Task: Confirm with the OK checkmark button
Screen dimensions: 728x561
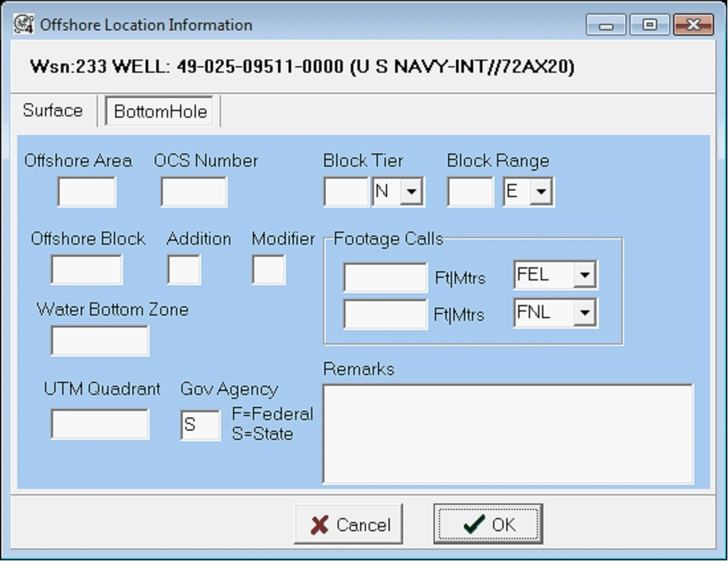Action: 488,525
